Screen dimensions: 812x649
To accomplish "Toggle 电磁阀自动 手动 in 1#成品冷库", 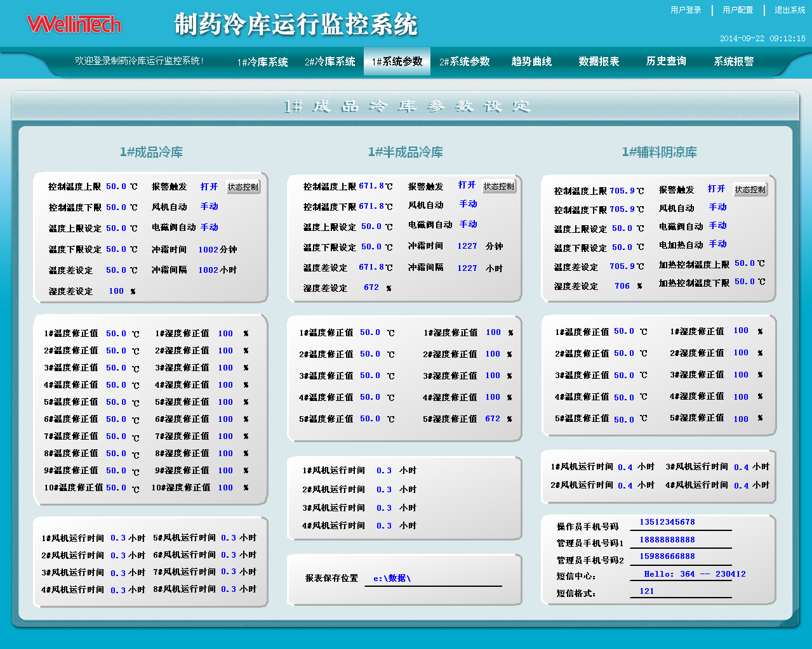I will [x=209, y=227].
